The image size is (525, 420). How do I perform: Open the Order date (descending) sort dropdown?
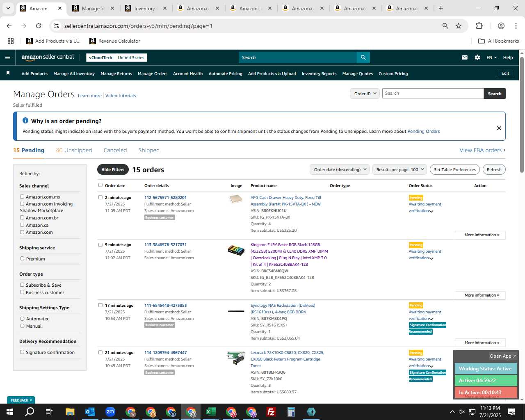(340, 169)
